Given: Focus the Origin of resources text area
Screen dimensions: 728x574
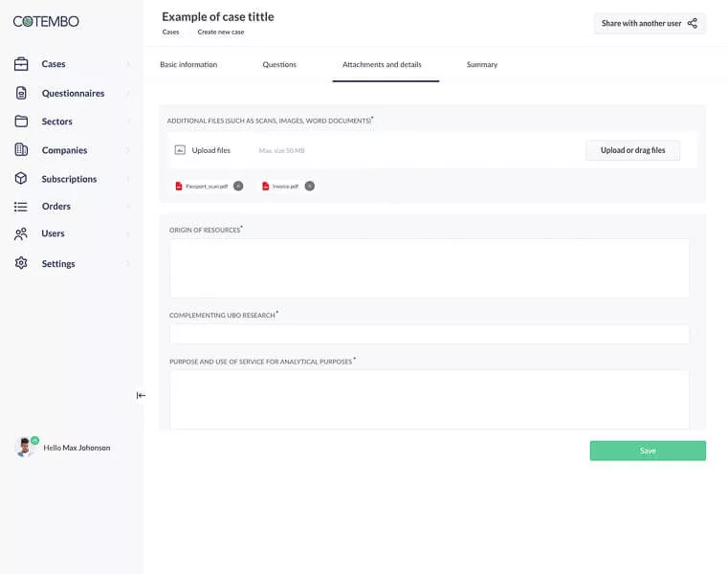Looking at the screenshot, I should coord(429,268).
